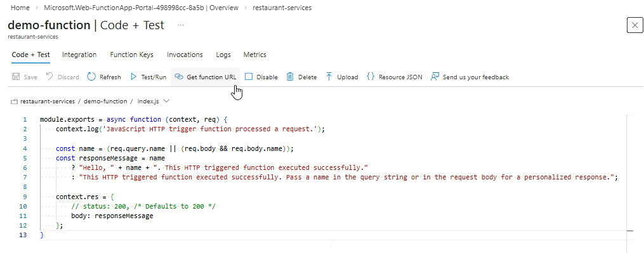Open restaurant-services breadcrumb link
Image resolution: width=644 pixels, height=253 pixels.
click(282, 8)
